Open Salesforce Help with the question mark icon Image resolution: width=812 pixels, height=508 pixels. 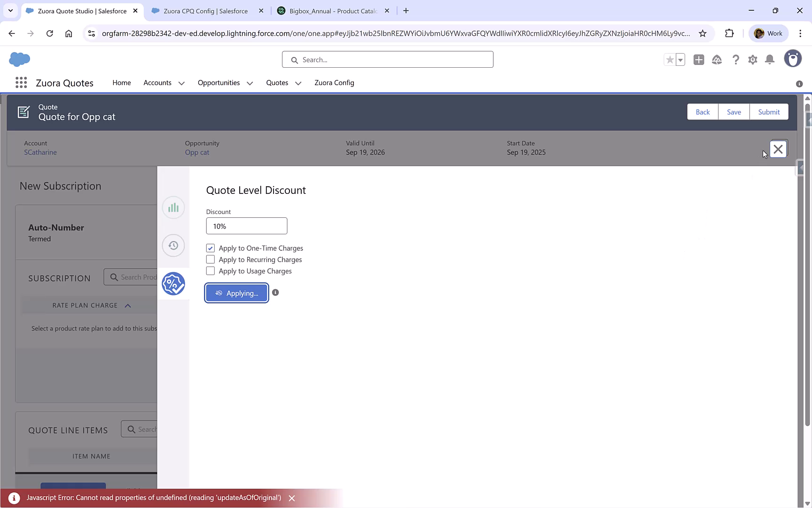(x=735, y=60)
